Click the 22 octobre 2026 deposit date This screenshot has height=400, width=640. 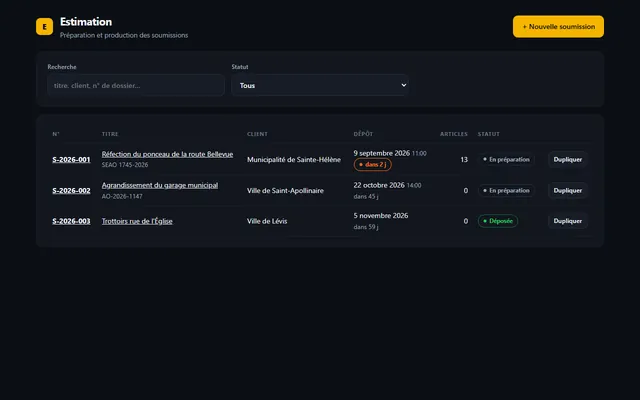coord(379,185)
